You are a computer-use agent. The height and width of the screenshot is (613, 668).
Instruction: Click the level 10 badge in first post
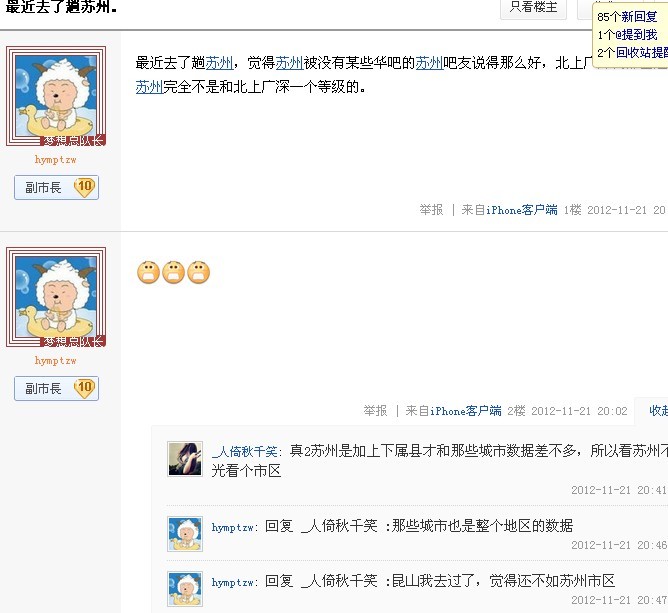(84, 187)
